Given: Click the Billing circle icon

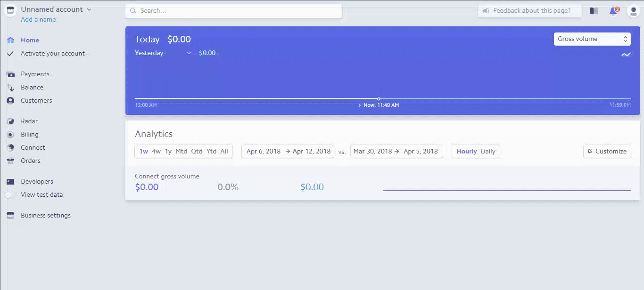Looking at the screenshot, I should pyautogui.click(x=10, y=135).
